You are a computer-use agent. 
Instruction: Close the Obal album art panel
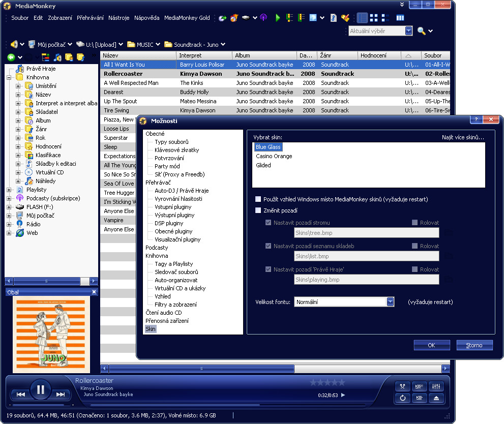pyautogui.click(x=94, y=292)
